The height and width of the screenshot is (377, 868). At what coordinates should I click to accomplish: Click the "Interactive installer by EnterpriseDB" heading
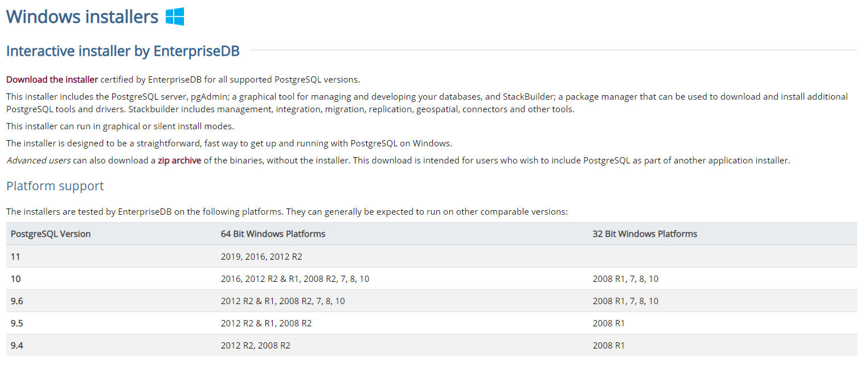click(x=122, y=51)
